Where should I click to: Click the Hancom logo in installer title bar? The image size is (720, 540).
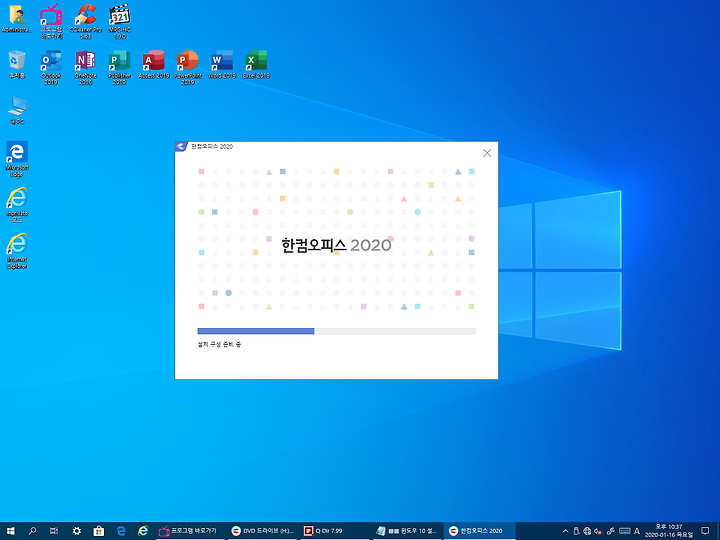pyautogui.click(x=181, y=146)
